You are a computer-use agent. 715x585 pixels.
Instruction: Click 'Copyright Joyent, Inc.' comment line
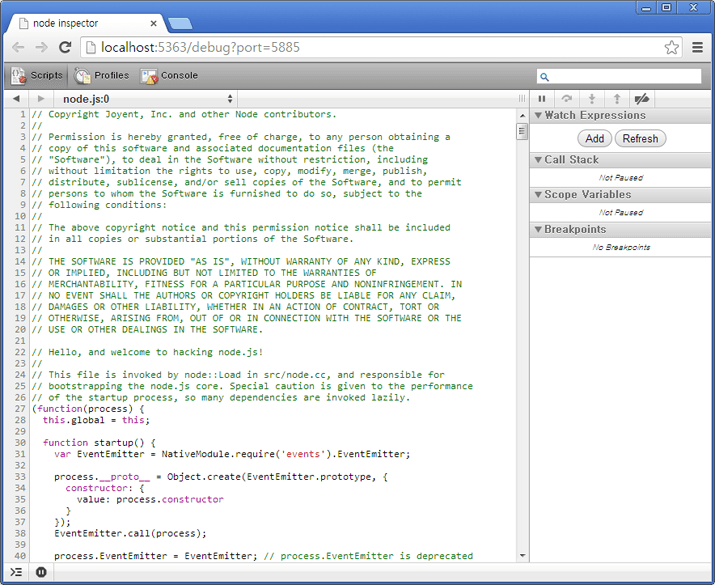[184, 114]
